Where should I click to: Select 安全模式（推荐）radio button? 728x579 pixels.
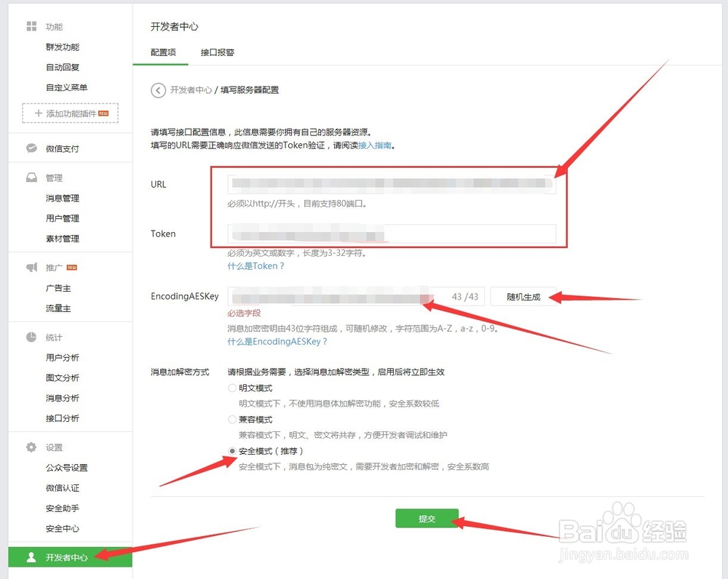(232, 451)
